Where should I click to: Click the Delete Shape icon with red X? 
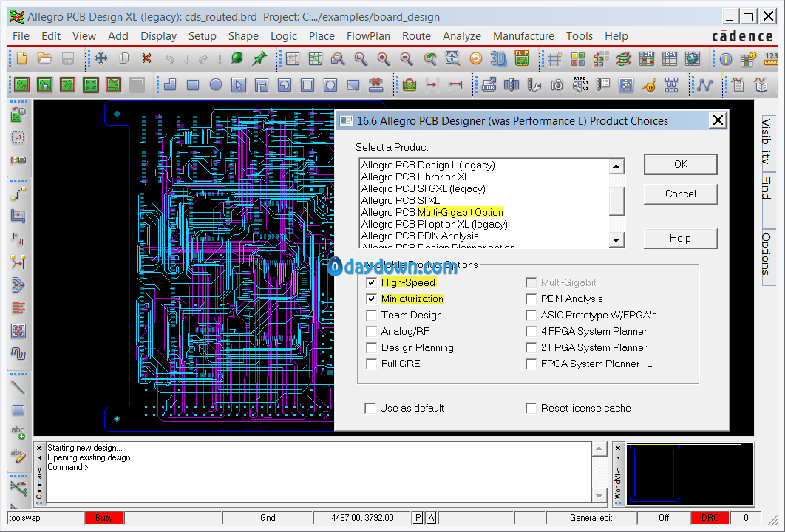point(376,85)
